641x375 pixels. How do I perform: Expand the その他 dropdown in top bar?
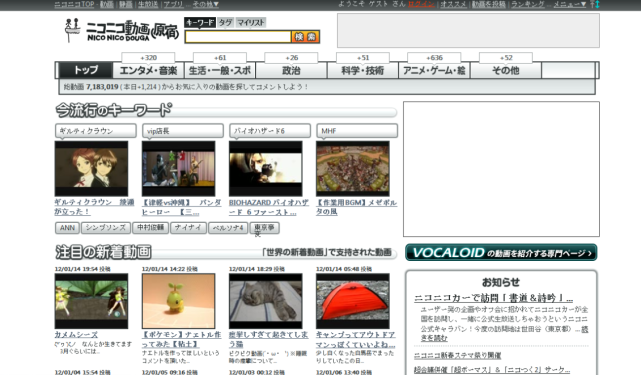[205, 4]
